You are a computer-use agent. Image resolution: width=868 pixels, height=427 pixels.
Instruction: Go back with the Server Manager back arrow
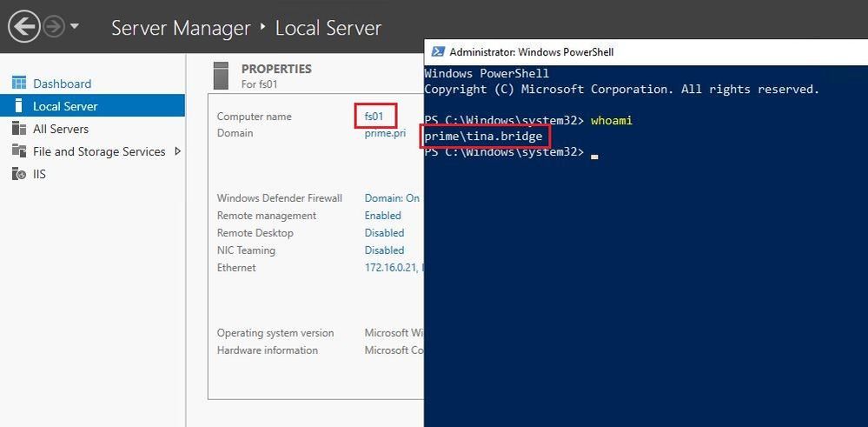pos(23,27)
